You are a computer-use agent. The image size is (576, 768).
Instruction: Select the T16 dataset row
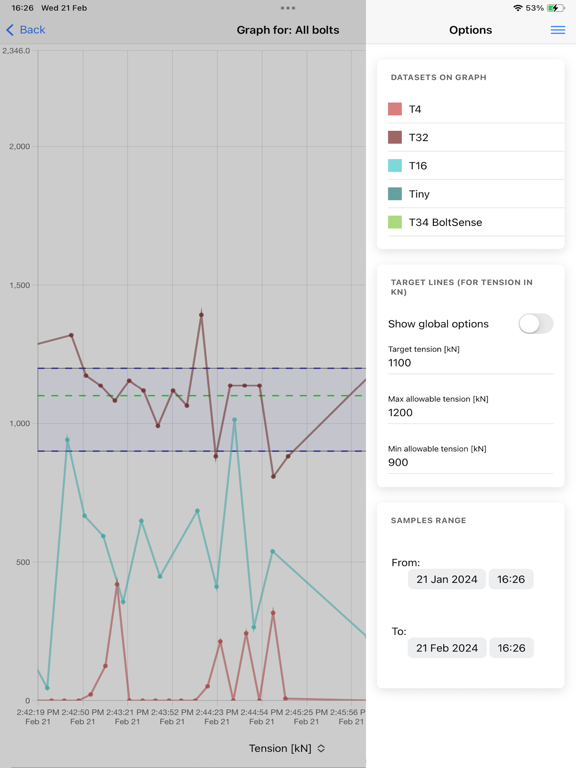point(476,166)
